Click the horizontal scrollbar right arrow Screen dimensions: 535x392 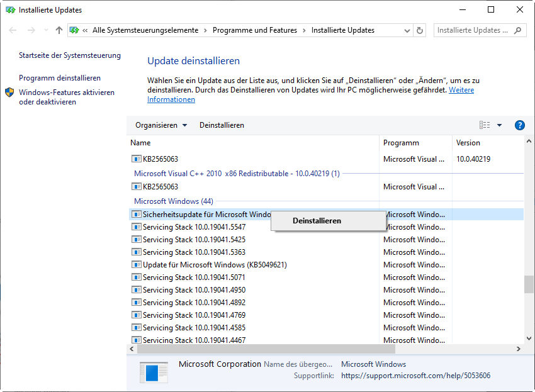(519, 349)
